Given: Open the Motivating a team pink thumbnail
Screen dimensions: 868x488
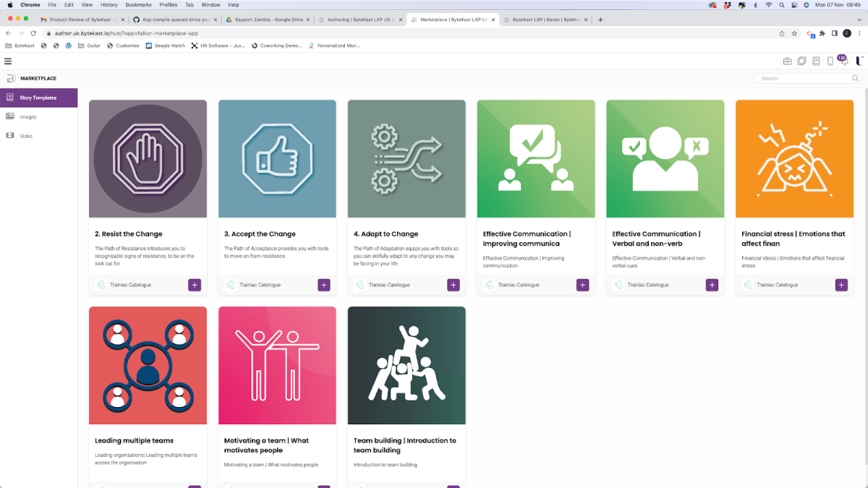Looking at the screenshot, I should (277, 365).
